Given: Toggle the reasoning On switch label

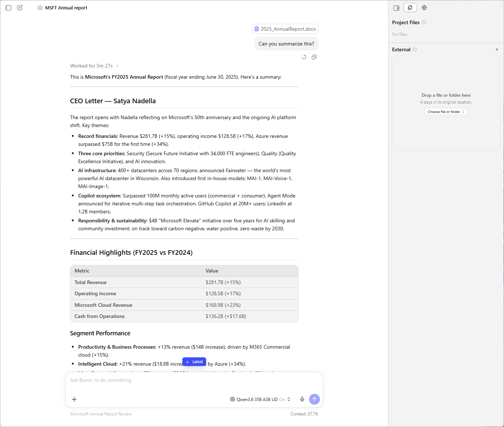Looking at the screenshot, I should [282, 400].
